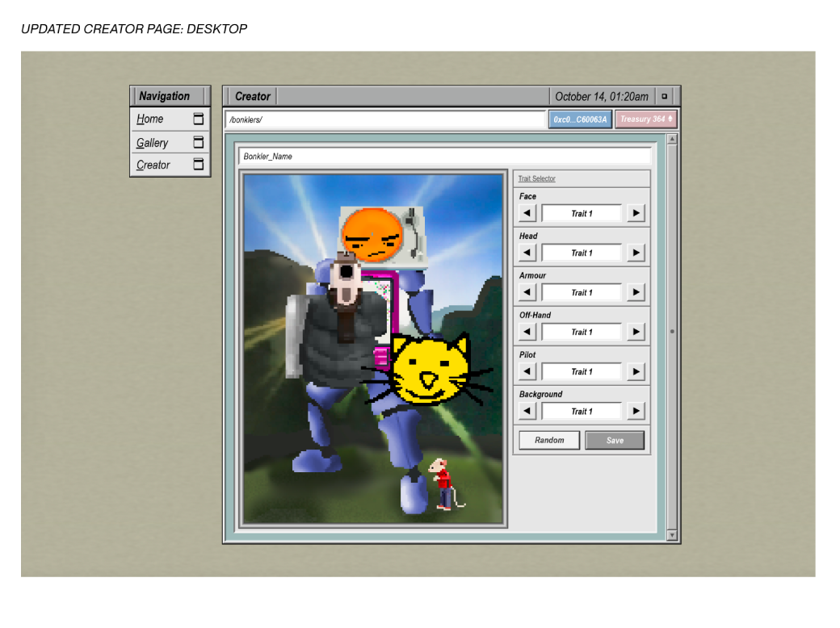Click the Treasury 364 button
The height and width of the screenshot is (628, 840).
[x=646, y=119]
